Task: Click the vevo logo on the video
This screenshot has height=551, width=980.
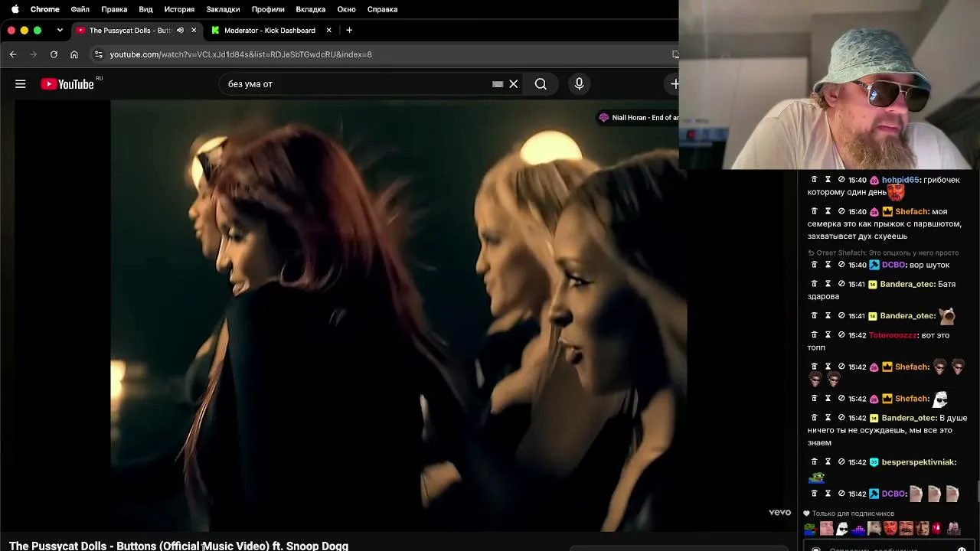Action: click(x=779, y=512)
